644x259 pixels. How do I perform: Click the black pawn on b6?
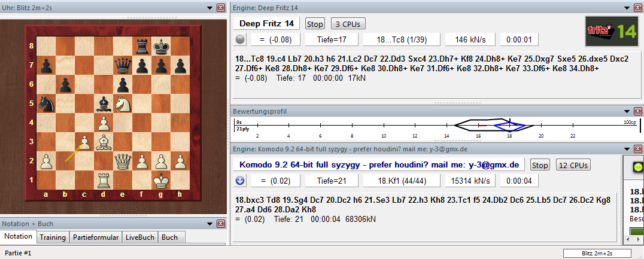click(66, 85)
